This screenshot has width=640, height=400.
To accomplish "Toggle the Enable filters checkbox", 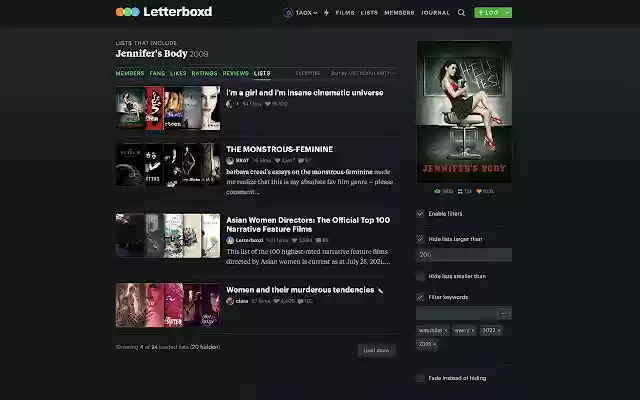I will (420, 214).
